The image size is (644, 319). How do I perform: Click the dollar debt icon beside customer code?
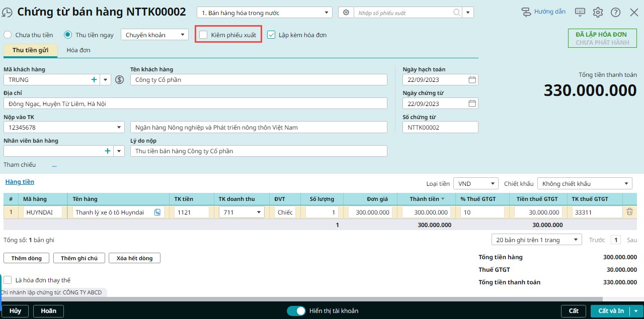119,79
